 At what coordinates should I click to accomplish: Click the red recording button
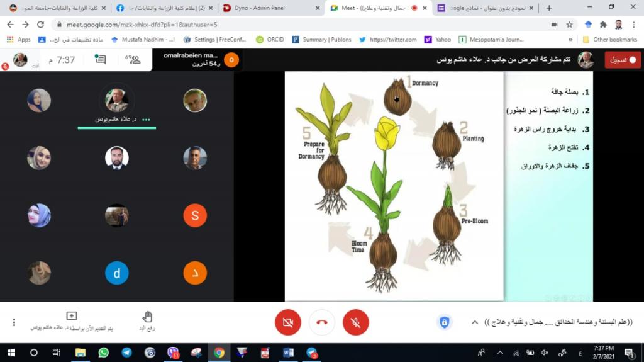point(623,60)
